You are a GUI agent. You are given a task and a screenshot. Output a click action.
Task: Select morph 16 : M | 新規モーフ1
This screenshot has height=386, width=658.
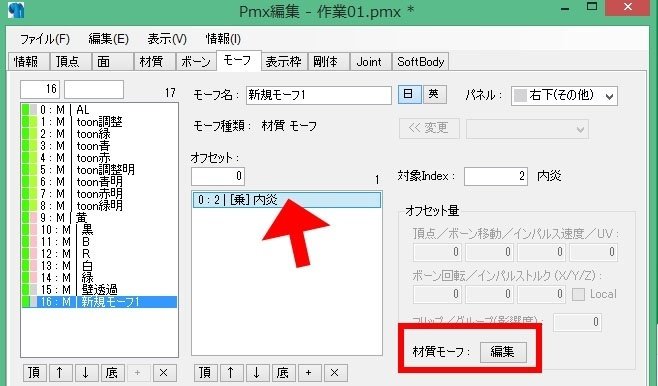(x=99, y=302)
